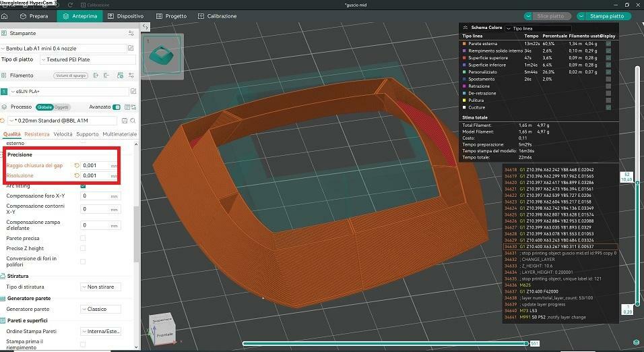
Task: Switch to the Dispositivo tab
Action: click(126, 16)
